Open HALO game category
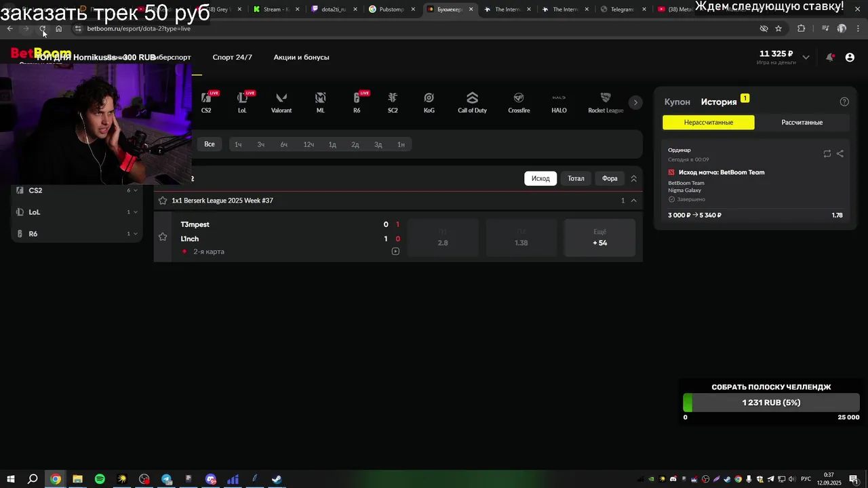This screenshot has width=868, height=488. [559, 102]
